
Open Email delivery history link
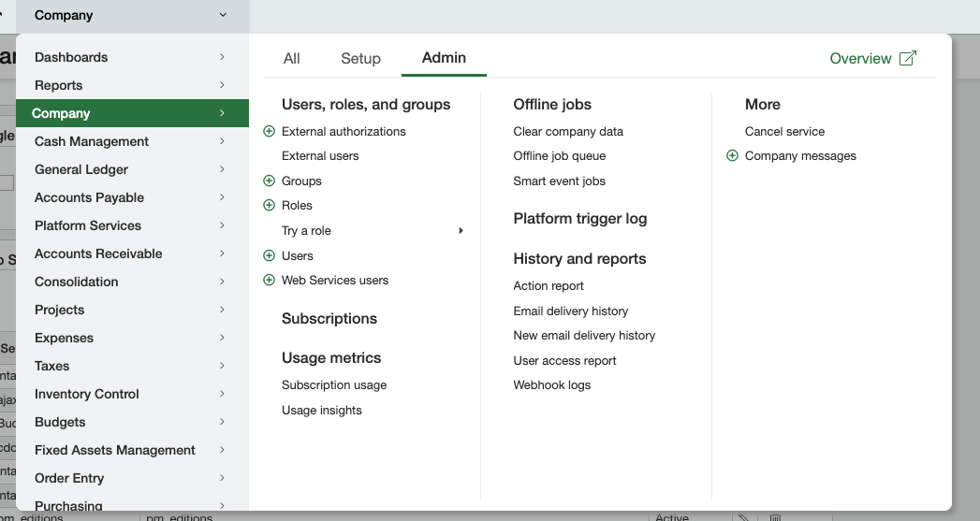pos(571,311)
